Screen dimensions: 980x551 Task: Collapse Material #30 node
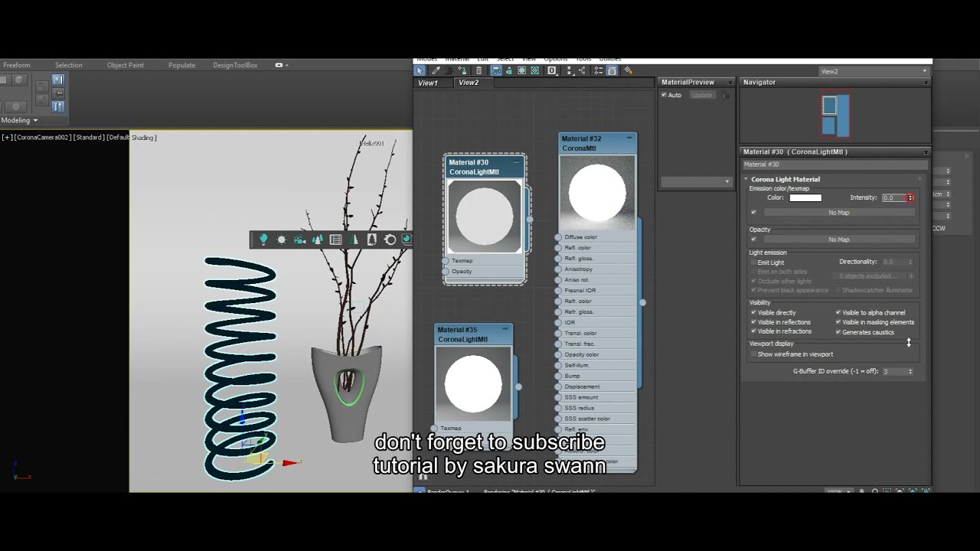tap(516, 162)
